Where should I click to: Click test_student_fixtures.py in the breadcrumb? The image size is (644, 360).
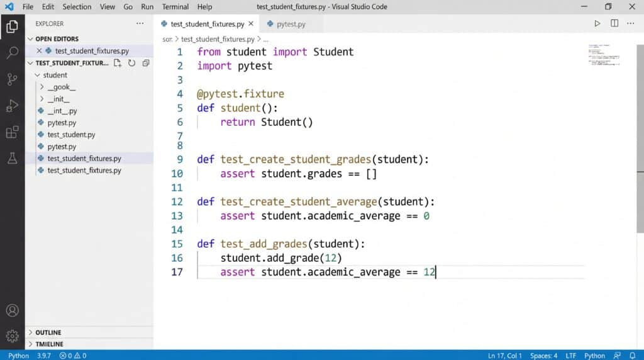[x=218, y=39]
